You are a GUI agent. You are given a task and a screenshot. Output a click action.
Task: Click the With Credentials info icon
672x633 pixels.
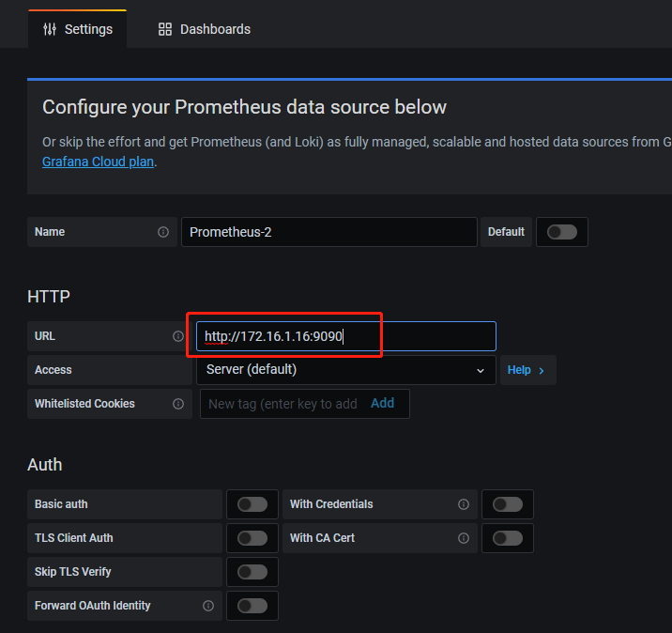pos(463,504)
